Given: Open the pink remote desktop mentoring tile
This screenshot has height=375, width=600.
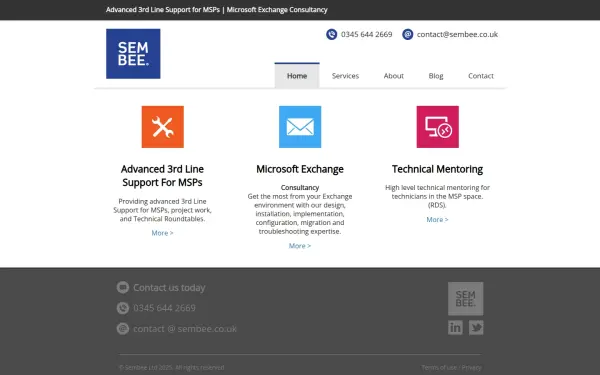Looking at the screenshot, I should click(437, 127).
